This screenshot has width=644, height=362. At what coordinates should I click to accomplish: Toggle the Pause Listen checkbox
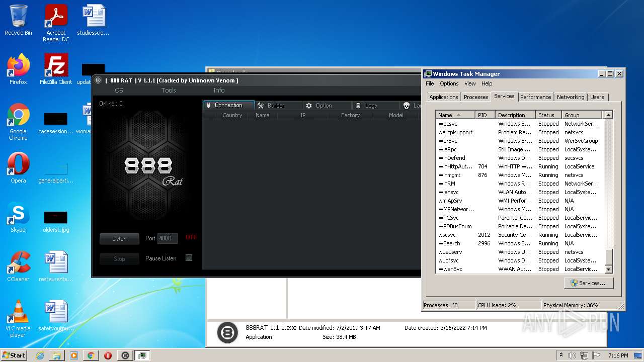(189, 258)
